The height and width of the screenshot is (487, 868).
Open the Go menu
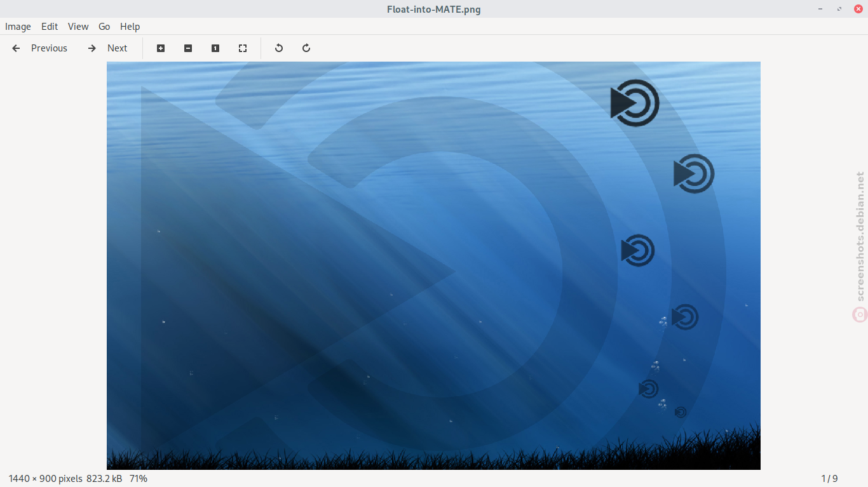[x=104, y=27]
